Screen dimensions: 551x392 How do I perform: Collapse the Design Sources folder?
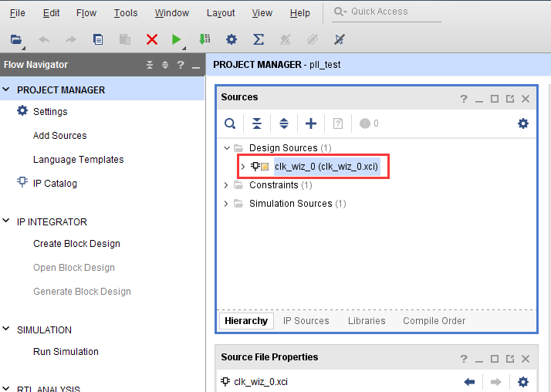tap(227, 148)
